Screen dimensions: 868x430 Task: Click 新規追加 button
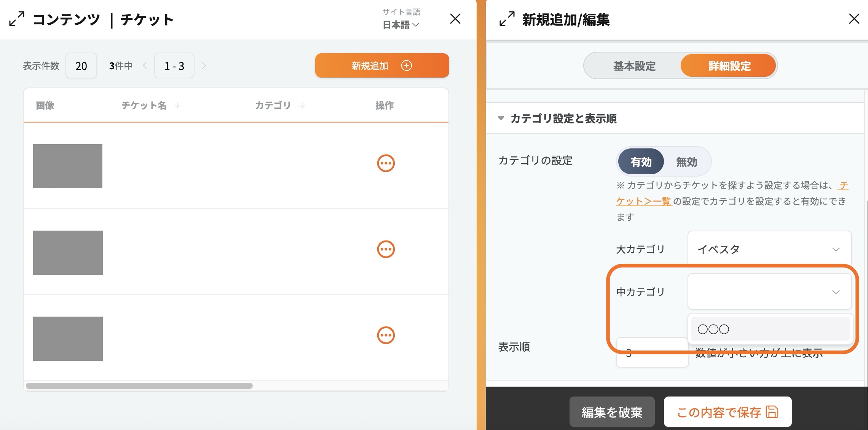point(382,66)
